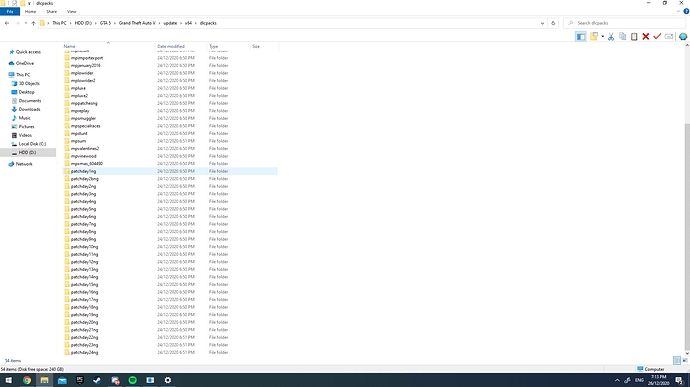
Task: Click the New folder icon
Action: point(594,37)
